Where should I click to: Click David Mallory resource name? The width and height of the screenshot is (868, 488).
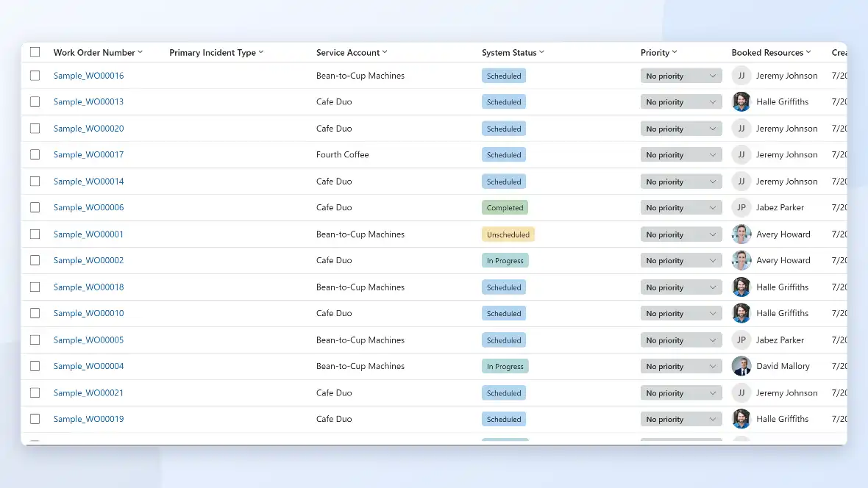[783, 366]
